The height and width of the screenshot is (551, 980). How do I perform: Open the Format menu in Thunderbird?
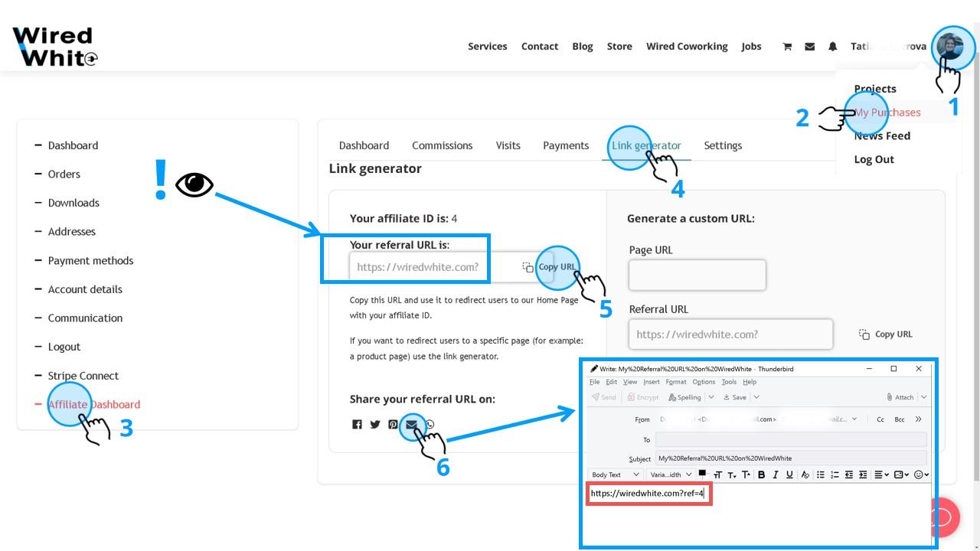(x=676, y=382)
